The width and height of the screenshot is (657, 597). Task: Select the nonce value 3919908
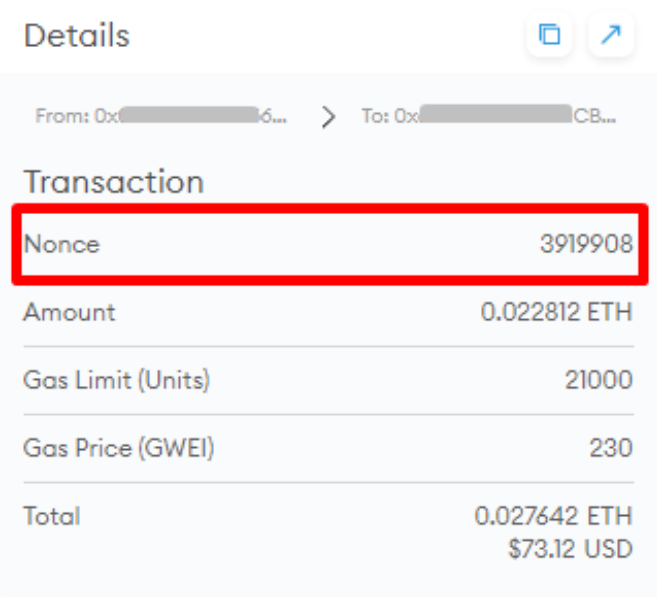click(586, 244)
